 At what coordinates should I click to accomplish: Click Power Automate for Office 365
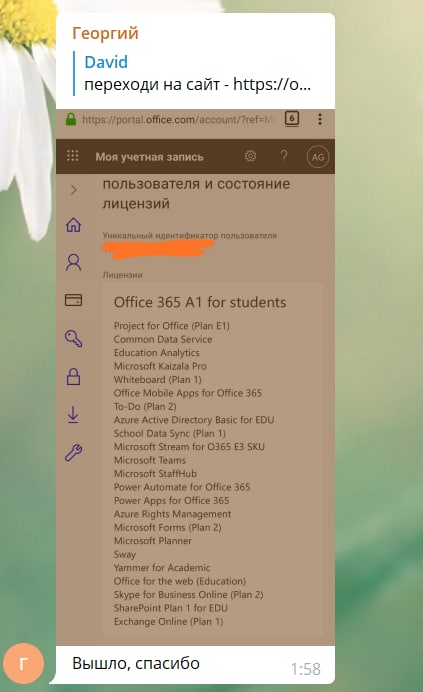(x=182, y=487)
